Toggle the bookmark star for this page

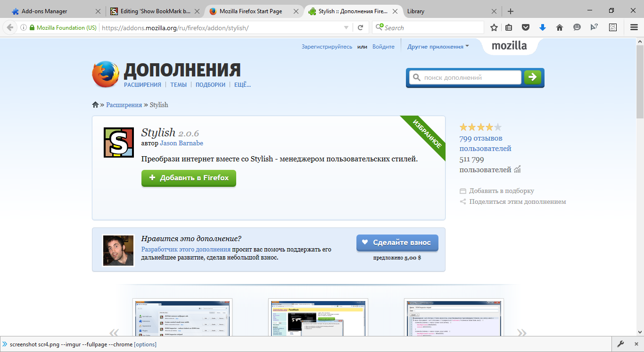(x=494, y=27)
